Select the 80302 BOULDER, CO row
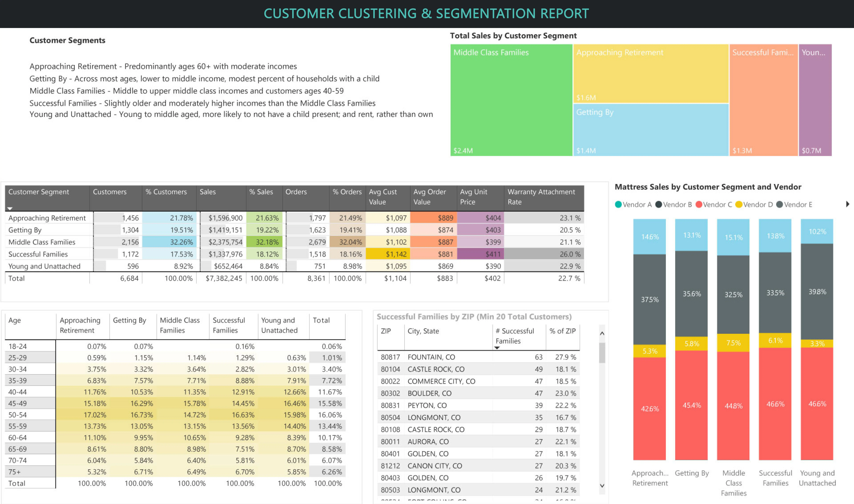The image size is (854, 504). coord(478,393)
